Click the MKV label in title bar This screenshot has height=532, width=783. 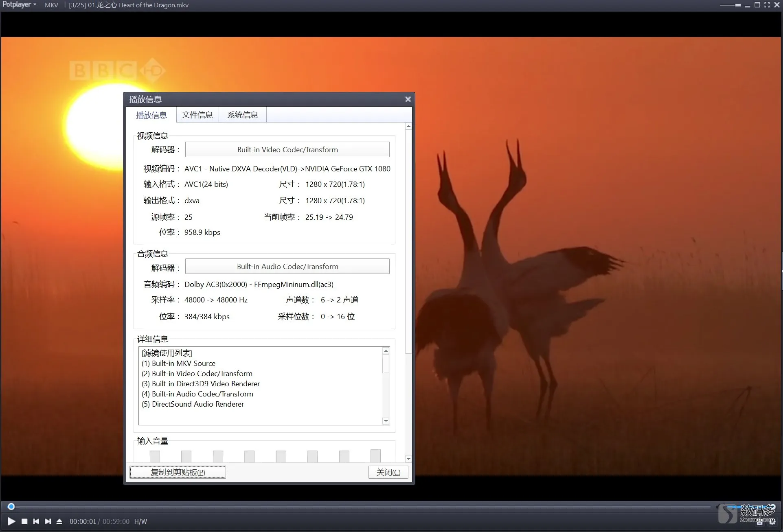[x=51, y=5]
